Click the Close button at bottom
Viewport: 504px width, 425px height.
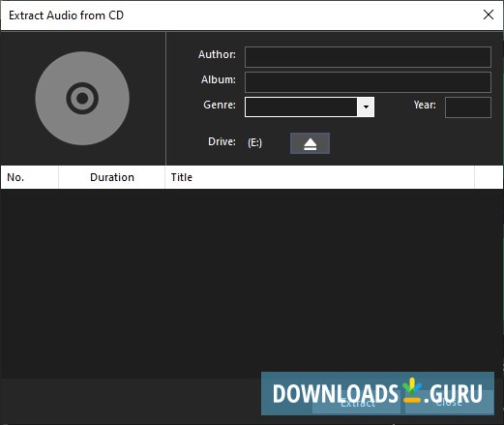coord(449,403)
